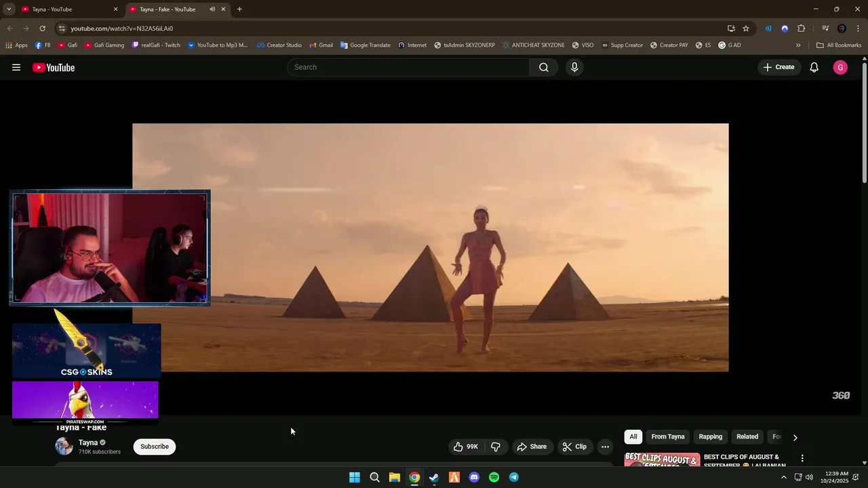This screenshot has width=868, height=488.
Task: Click the video player area
Action: tap(431, 247)
